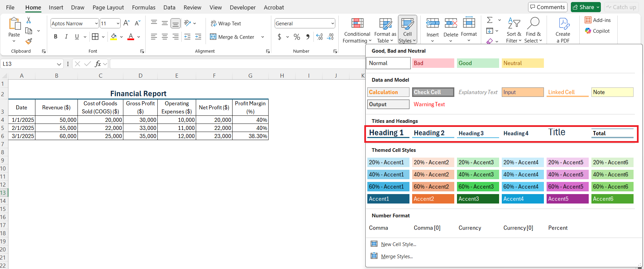Click the Copy icon
Screen dimensions: 644x269
(x=29, y=31)
